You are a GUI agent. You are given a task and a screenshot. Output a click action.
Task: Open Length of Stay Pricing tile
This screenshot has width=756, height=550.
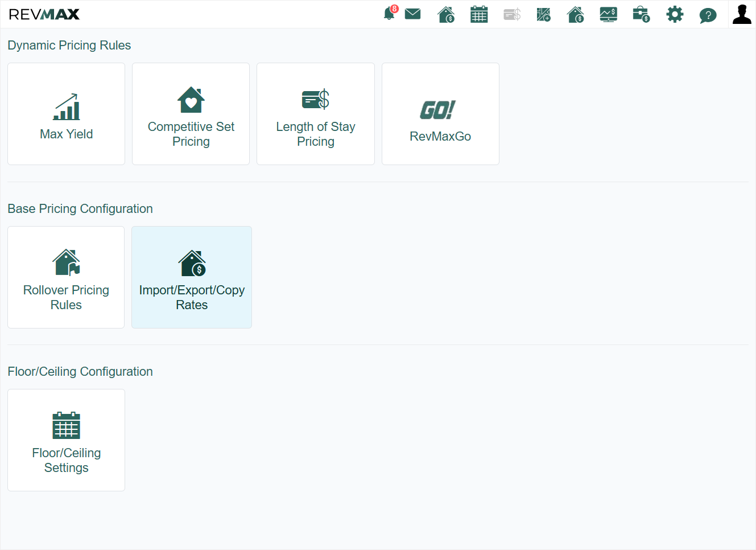316,114
